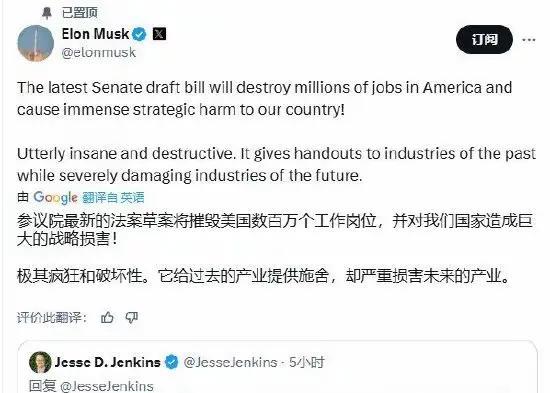Screen dimensions: 550x393
Task: Rate the translation with thumbs down
Action: pyautogui.click(x=132, y=318)
